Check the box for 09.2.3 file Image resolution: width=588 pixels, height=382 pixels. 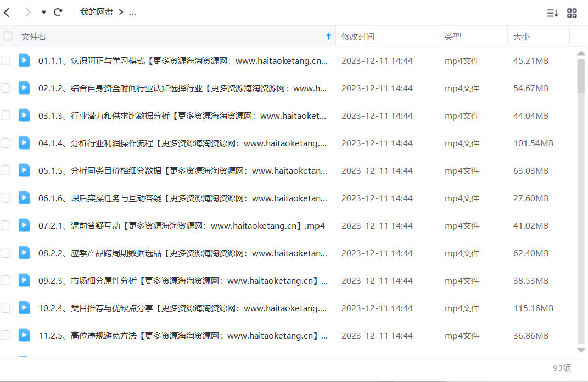[x=5, y=280]
